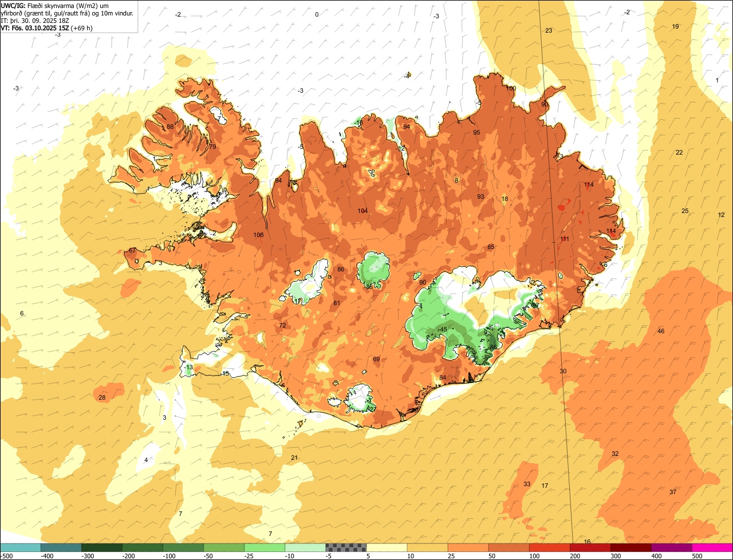Select the legend scale label -50

pos(207,556)
